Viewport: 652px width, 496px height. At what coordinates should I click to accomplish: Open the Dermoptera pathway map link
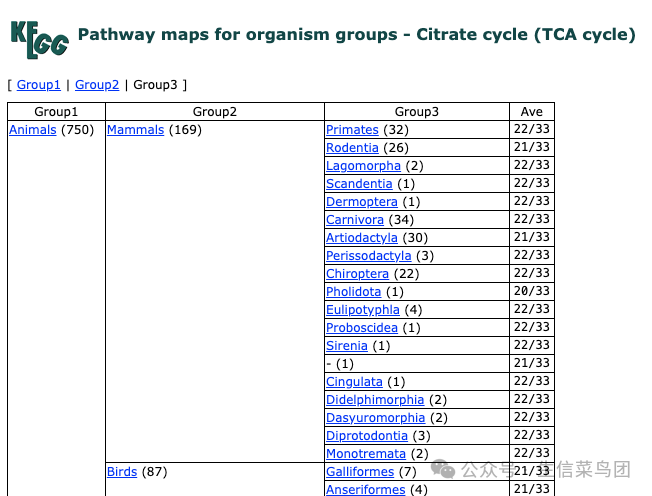click(x=362, y=202)
